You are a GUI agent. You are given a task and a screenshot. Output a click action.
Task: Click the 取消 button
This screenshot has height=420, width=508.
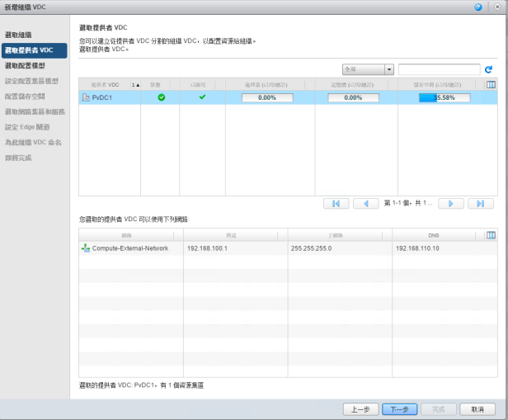point(477,408)
